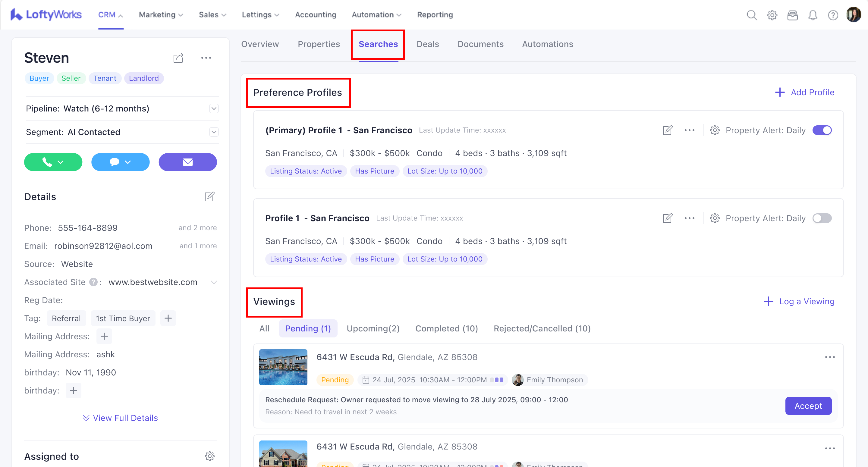Edit Primary Profile 1 with pencil icon
This screenshot has height=467, width=868.
click(x=667, y=130)
